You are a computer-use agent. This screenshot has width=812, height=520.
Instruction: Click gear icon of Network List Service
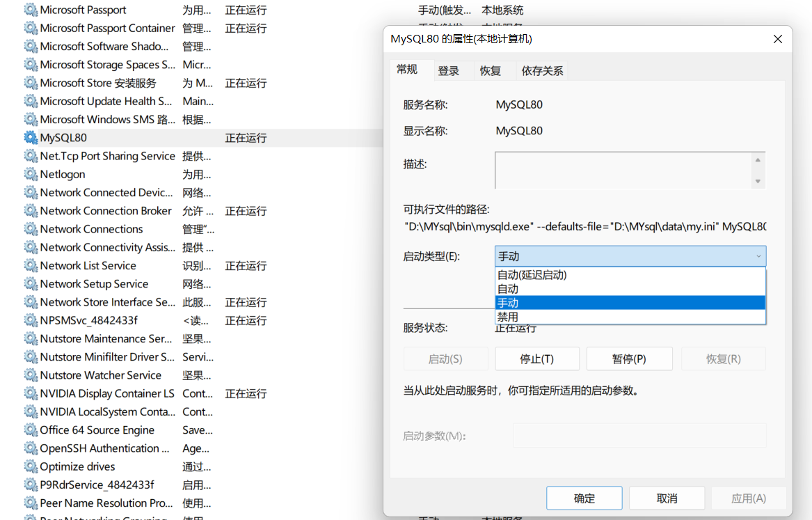[x=31, y=266]
